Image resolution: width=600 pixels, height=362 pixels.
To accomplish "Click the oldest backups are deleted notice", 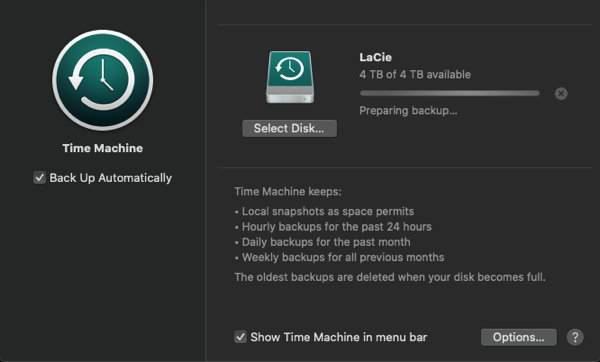I will (x=390, y=277).
